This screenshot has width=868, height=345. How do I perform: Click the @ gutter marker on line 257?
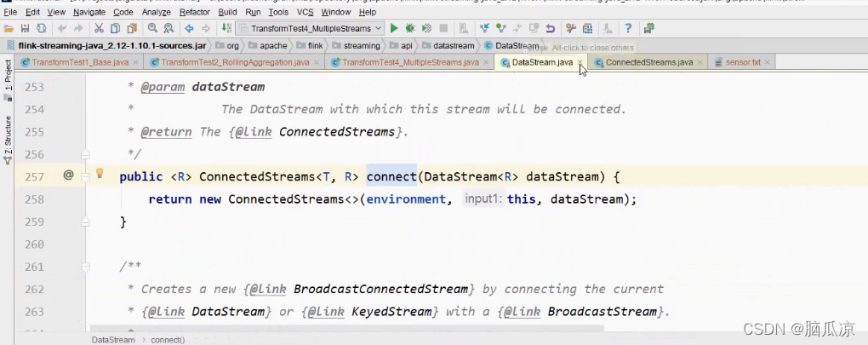coord(68,175)
